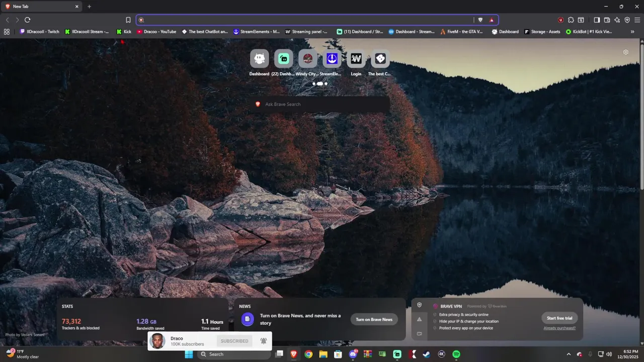Select the last top sites page dot

tap(326, 83)
